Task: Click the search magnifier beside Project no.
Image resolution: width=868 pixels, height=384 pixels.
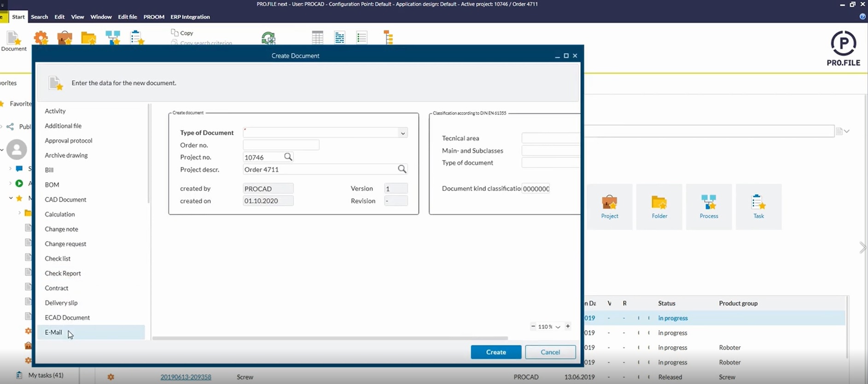Action: [x=288, y=157]
